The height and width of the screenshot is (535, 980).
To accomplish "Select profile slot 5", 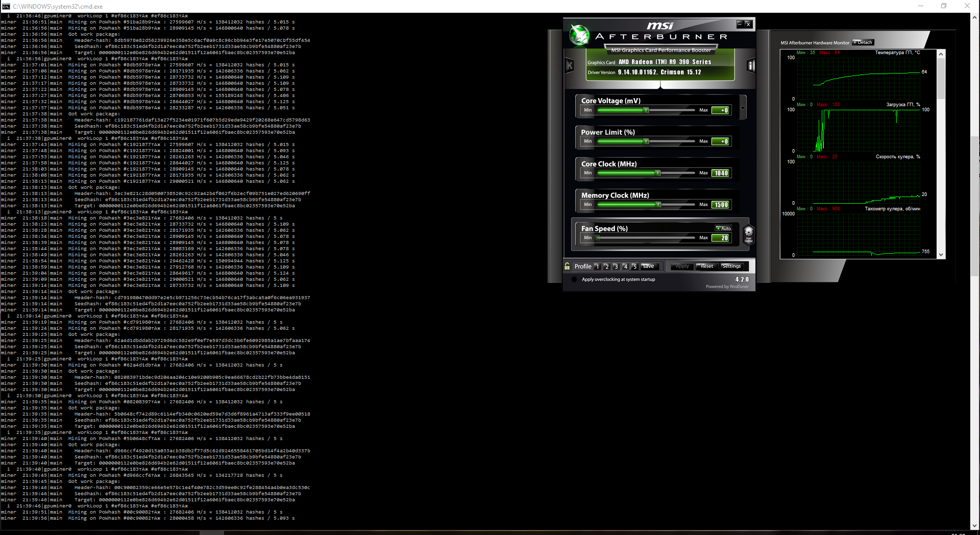I will (634, 266).
